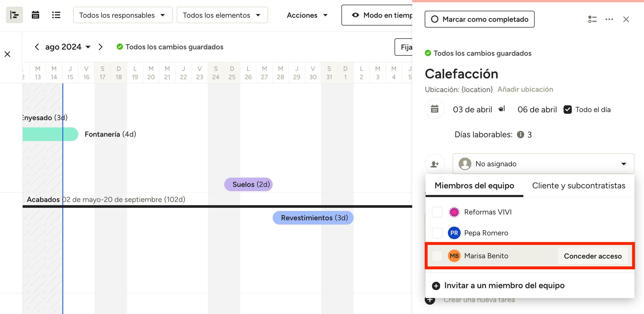Click the add assignee person icon
Screen dimensions: 644x314
point(435,164)
